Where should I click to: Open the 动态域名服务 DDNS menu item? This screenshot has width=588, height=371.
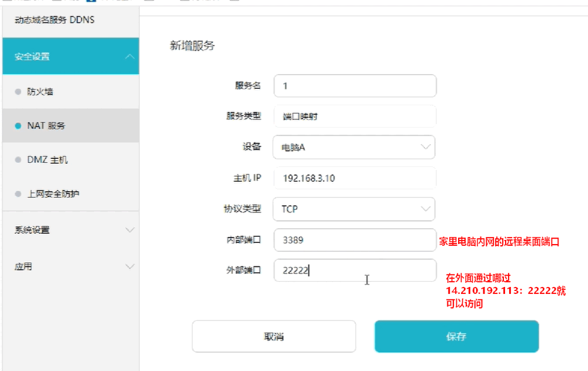(x=54, y=20)
